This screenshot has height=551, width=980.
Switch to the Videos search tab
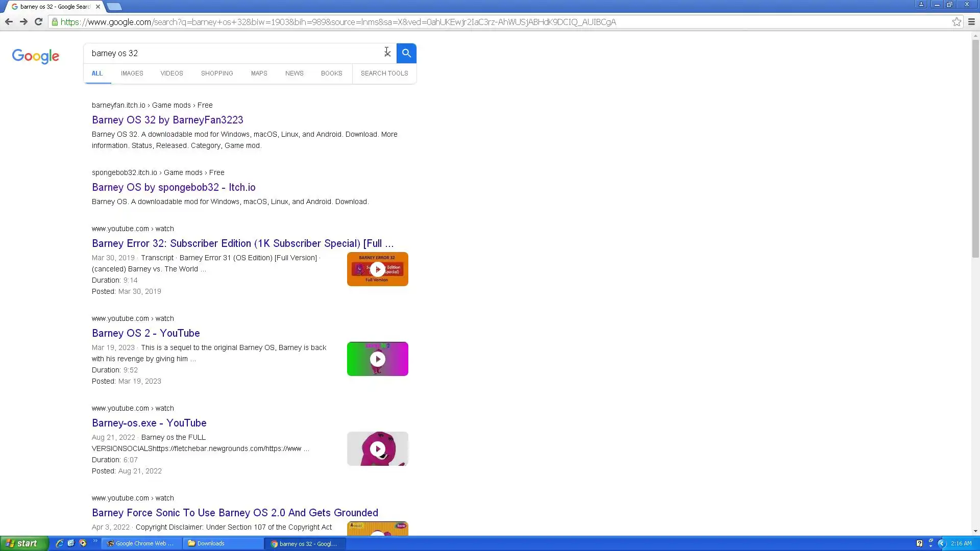pos(171,73)
